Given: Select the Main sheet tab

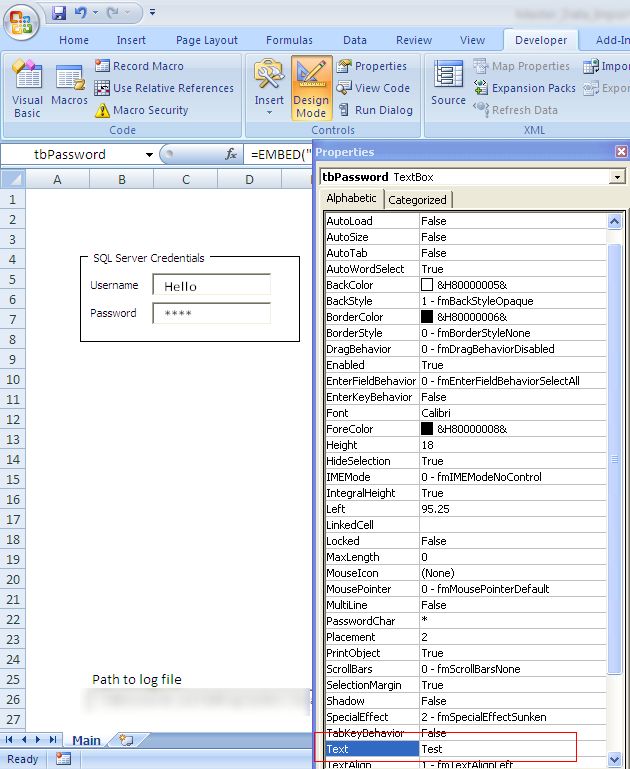Looking at the screenshot, I should [x=86, y=740].
